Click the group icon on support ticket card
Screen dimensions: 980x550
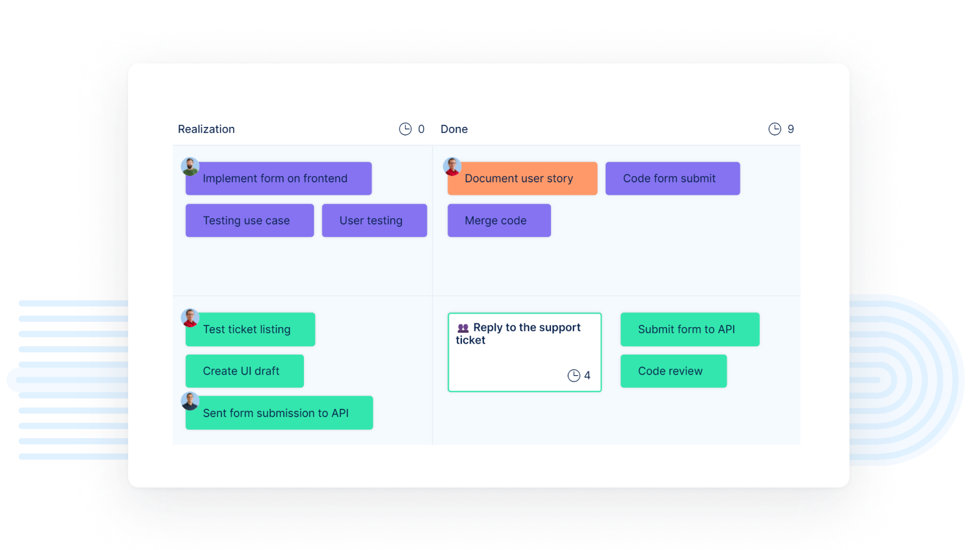click(x=463, y=328)
